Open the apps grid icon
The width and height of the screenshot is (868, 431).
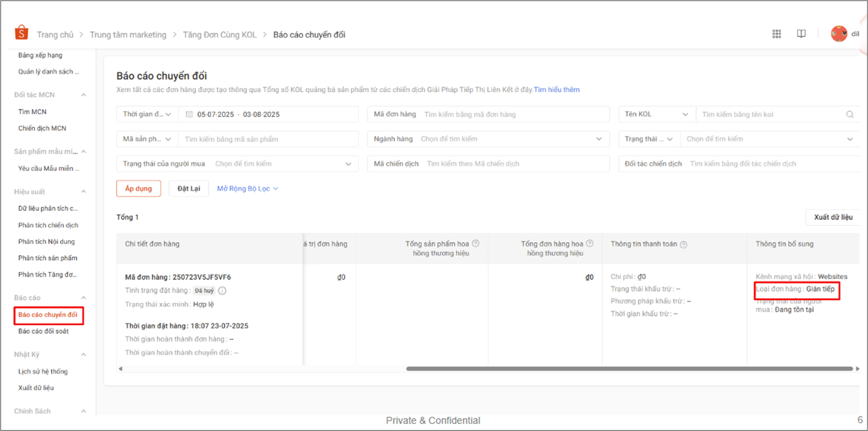[x=776, y=34]
